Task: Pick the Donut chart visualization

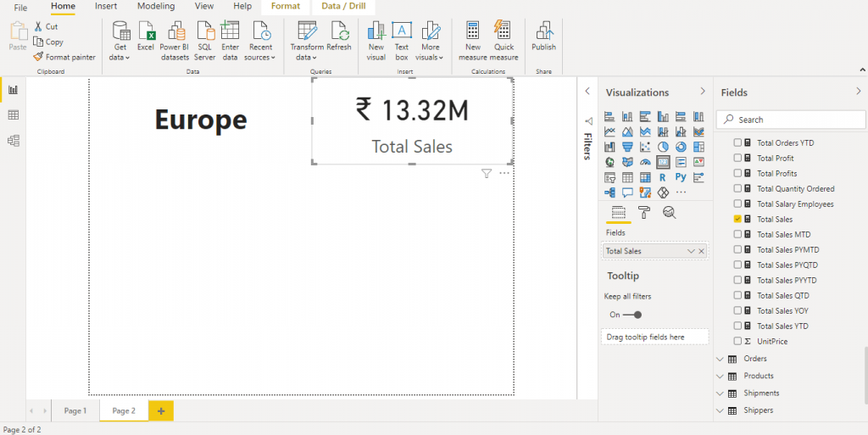Action: click(681, 147)
